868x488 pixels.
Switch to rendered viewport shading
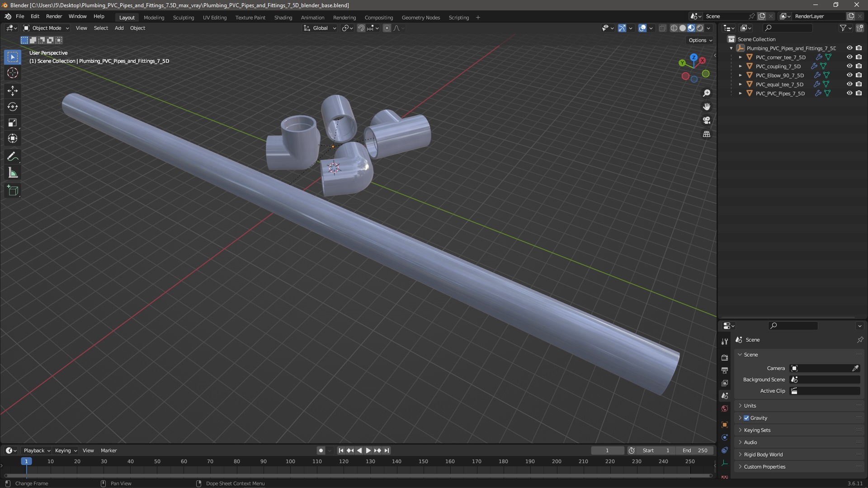(700, 28)
